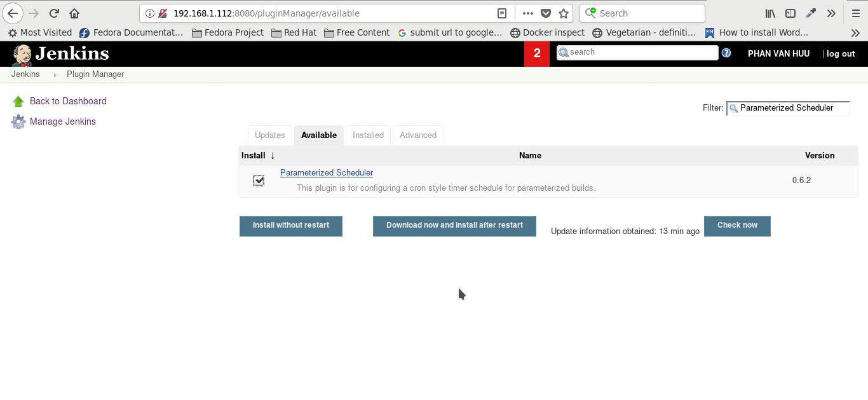Click the browser forward arrow
Viewport: 868px width, 400px height.
point(34,13)
